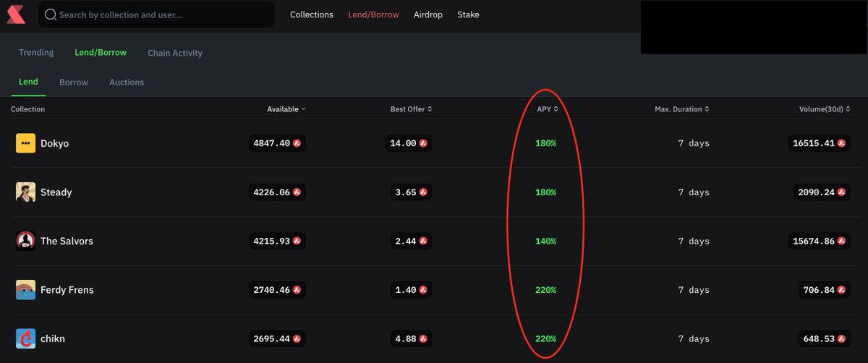868x363 pixels.
Task: Switch to the Trending tab
Action: (x=36, y=53)
